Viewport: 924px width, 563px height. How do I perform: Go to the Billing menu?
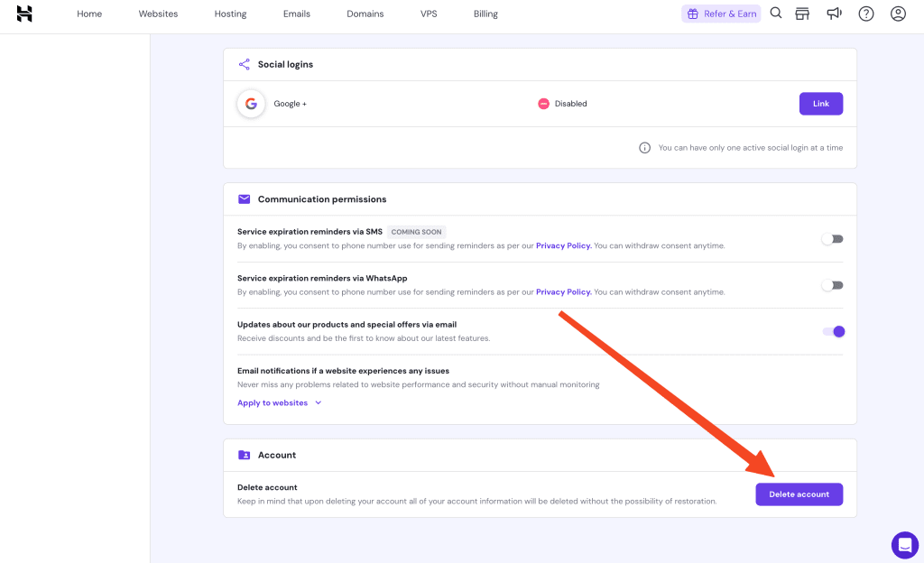pos(485,14)
